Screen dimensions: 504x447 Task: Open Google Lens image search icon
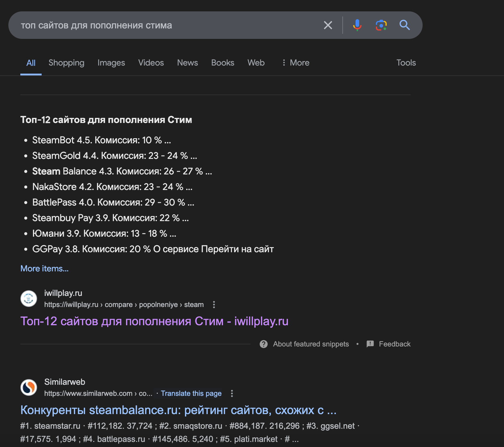(381, 25)
